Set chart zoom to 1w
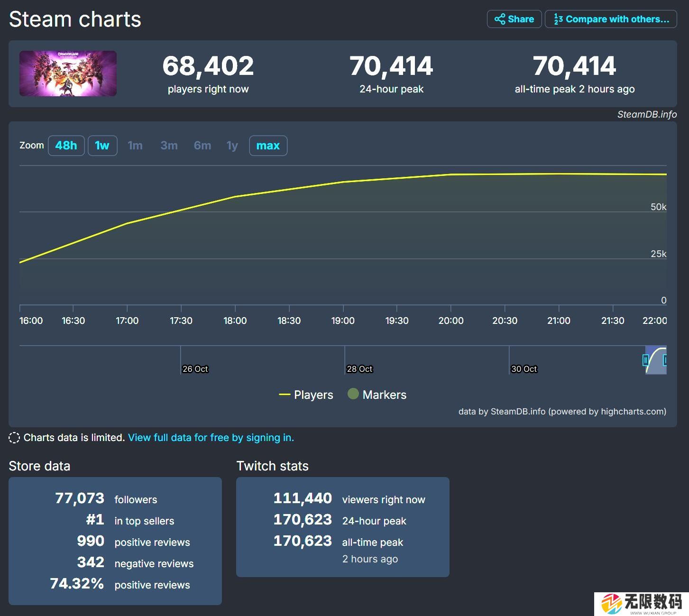Viewport: 689px width, 616px height. coord(102,146)
